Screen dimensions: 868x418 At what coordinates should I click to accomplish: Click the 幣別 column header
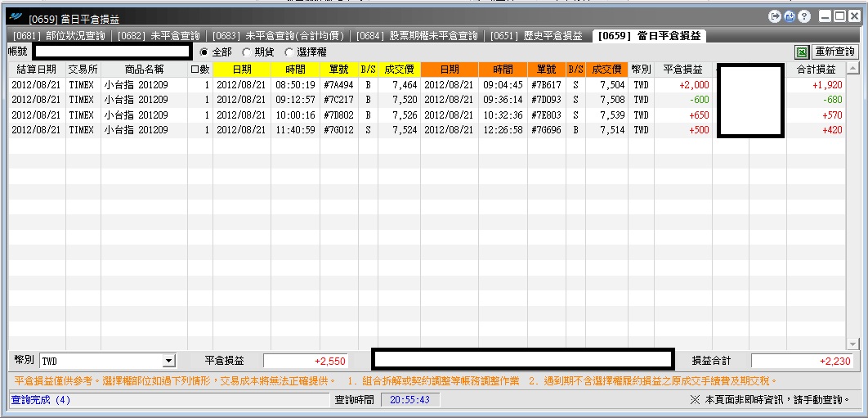click(641, 70)
